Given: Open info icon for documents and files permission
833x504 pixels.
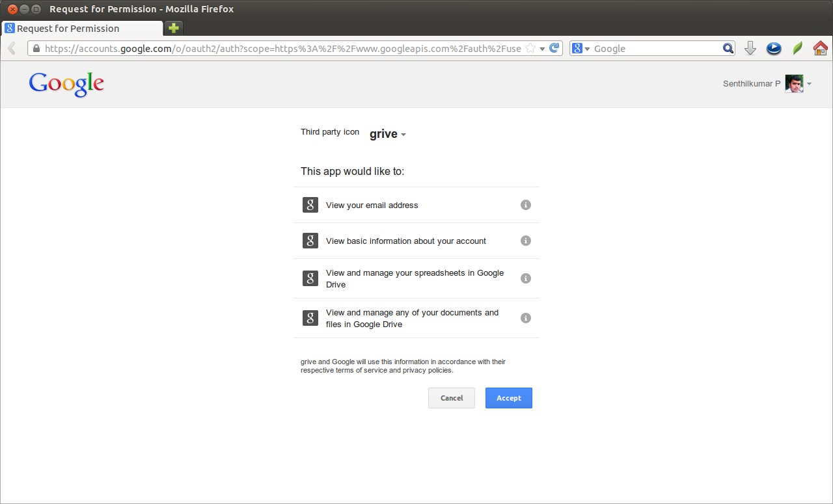Looking at the screenshot, I should pyautogui.click(x=526, y=318).
